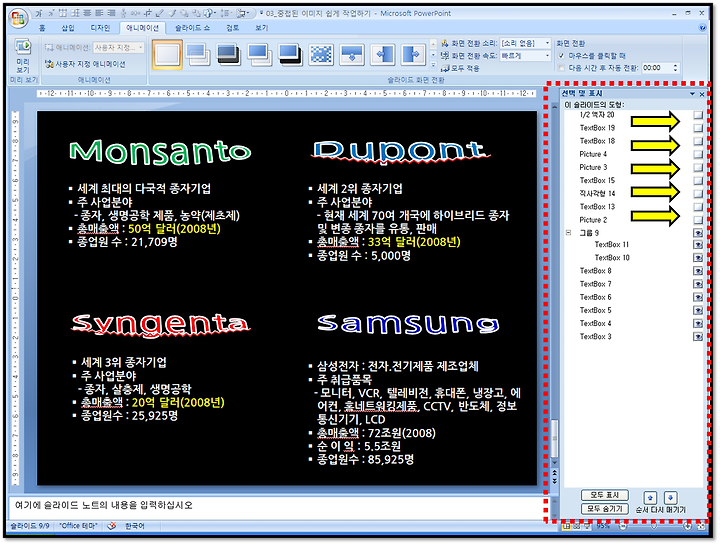The height and width of the screenshot is (545, 720).
Task: Click 95% zoom level in status bar
Action: click(x=603, y=526)
